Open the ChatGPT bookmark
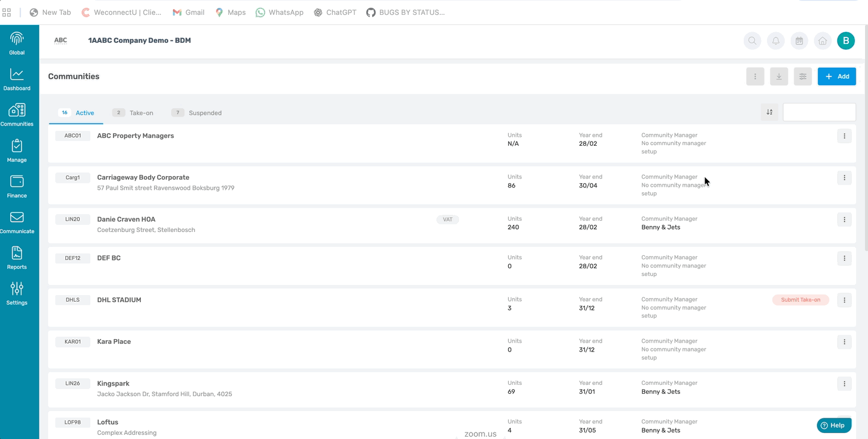 coord(335,12)
